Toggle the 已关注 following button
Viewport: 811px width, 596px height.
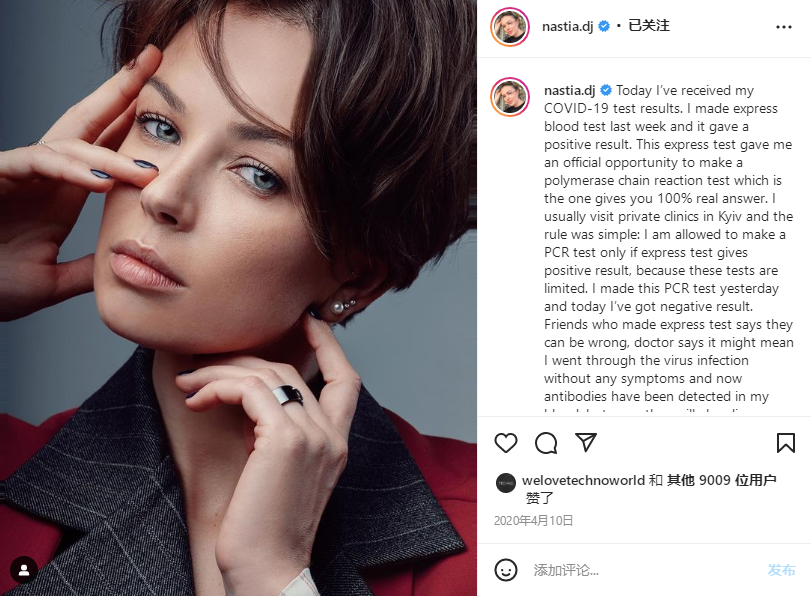(649, 25)
